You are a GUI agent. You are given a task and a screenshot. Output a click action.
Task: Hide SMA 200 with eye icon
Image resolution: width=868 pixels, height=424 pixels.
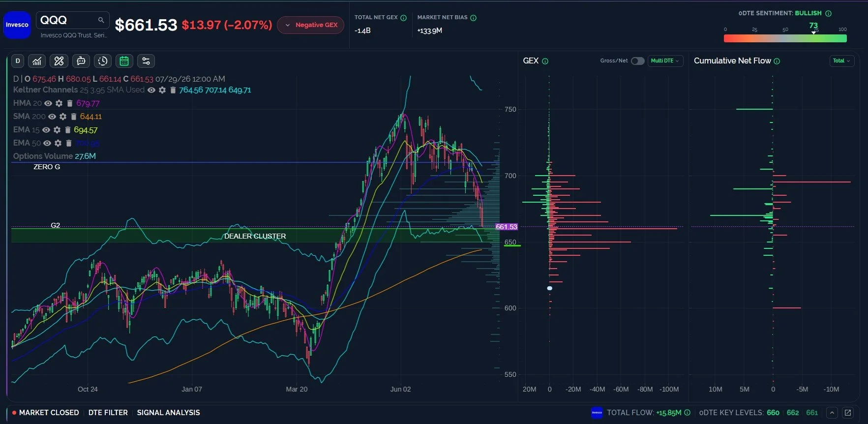coord(52,117)
